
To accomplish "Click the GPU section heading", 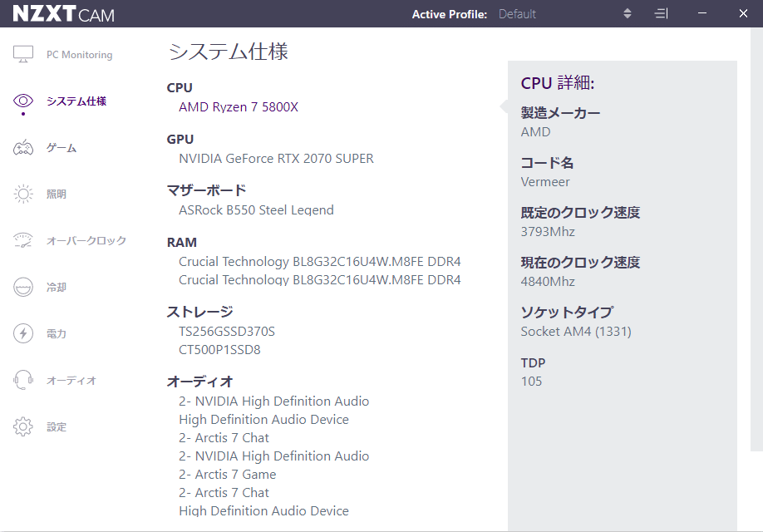I will (x=180, y=139).
